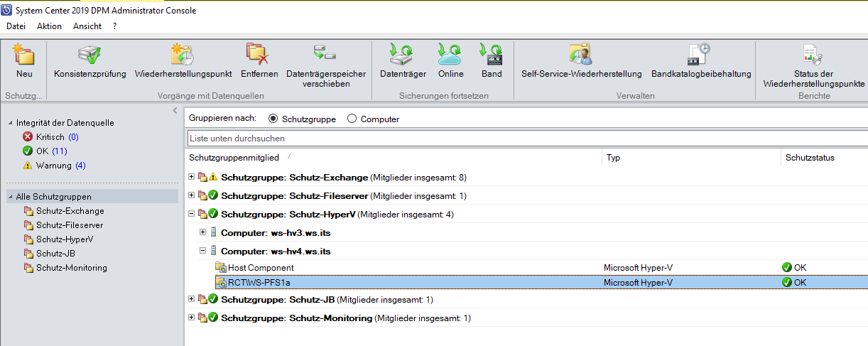This screenshot has height=346, width=868.
Task: Collapse Alle Schutzgruppen tree
Action: click(10, 197)
